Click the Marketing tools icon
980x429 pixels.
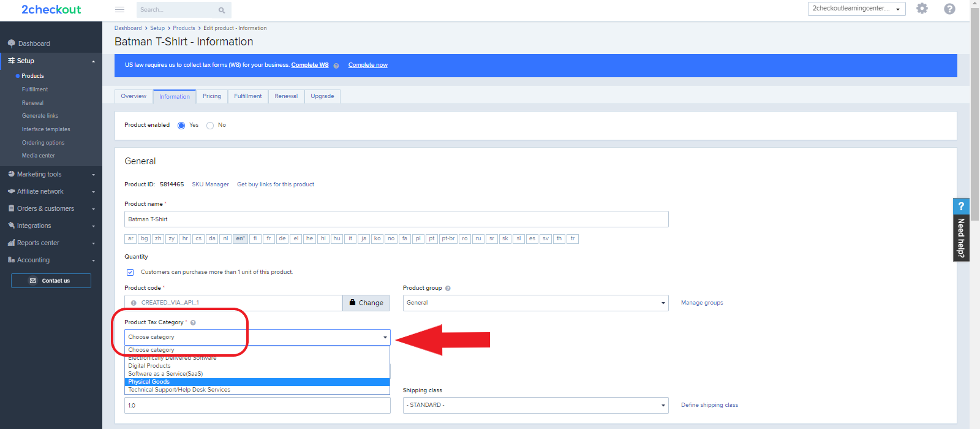coord(11,174)
